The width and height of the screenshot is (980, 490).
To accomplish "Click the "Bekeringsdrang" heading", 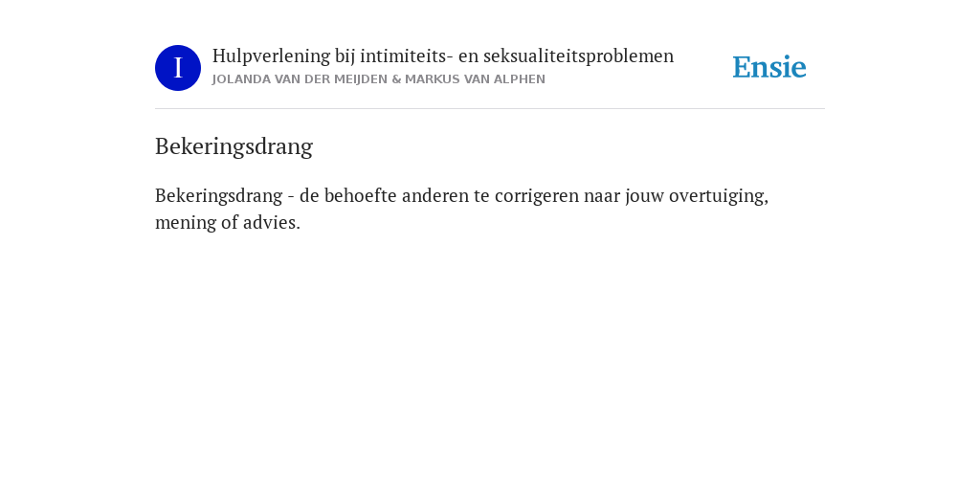I will (234, 146).
